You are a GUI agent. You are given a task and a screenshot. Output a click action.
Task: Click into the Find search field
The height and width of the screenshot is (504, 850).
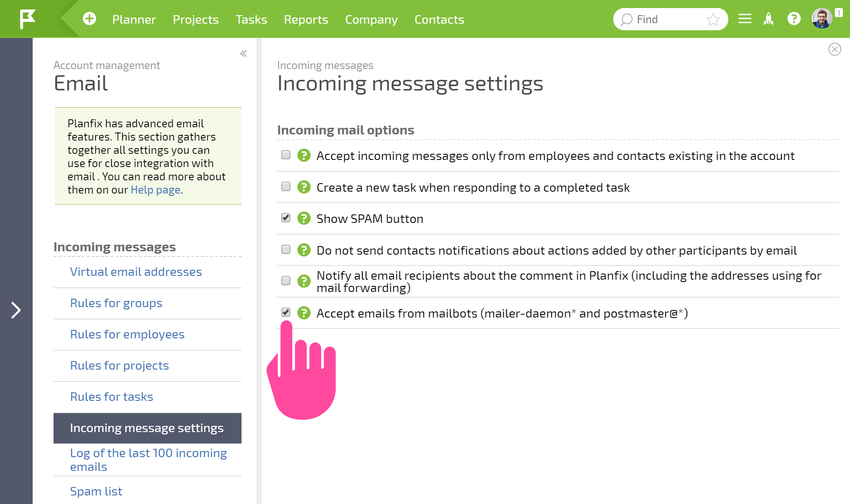point(670,19)
